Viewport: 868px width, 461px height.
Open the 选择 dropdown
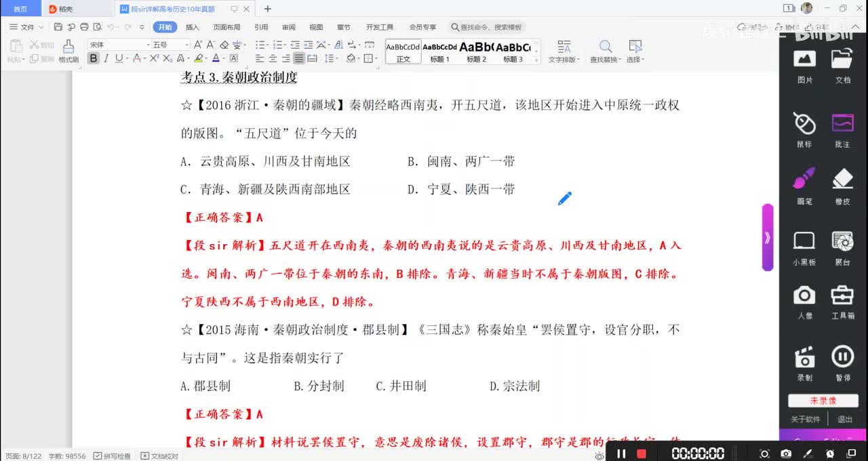pyautogui.click(x=635, y=52)
